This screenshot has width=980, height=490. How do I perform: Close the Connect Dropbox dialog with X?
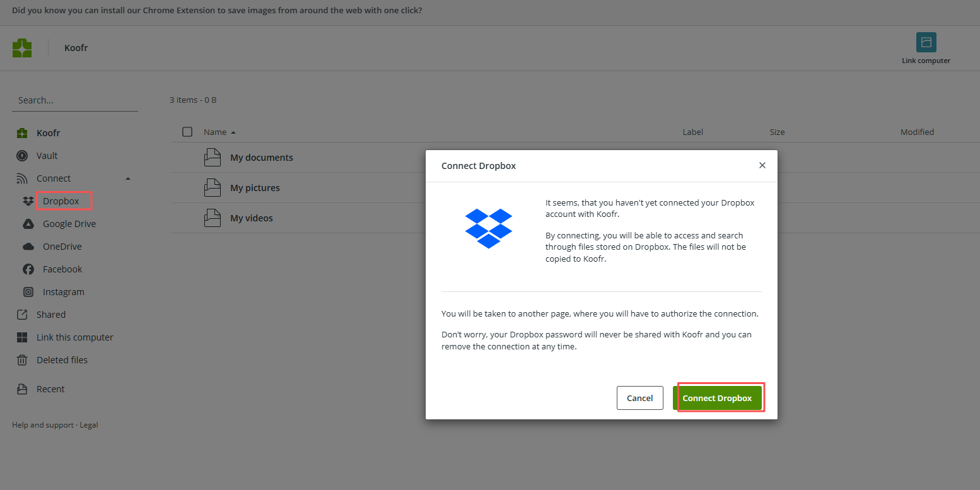point(762,165)
